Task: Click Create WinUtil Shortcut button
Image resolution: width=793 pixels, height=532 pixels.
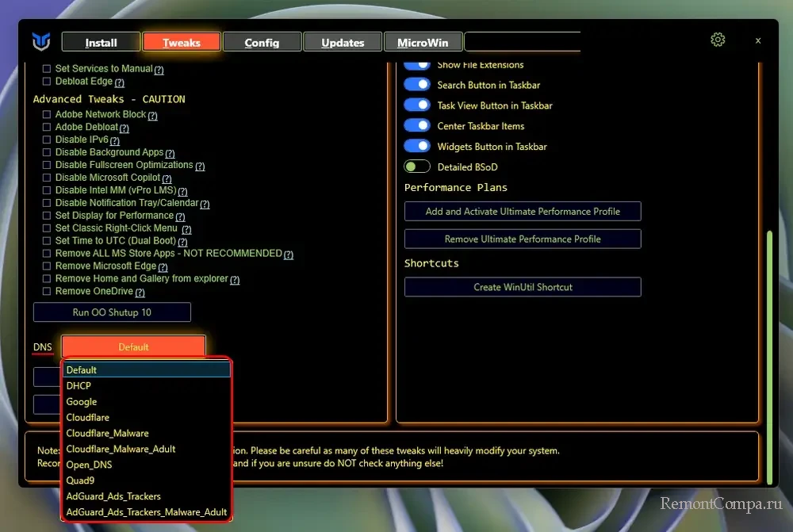Action: 523,287
